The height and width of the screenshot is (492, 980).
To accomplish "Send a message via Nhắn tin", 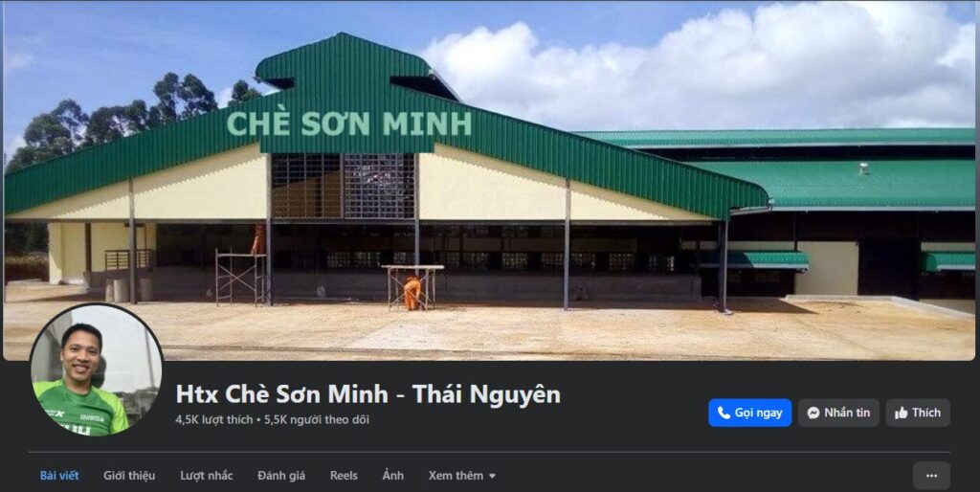I will click(x=838, y=413).
